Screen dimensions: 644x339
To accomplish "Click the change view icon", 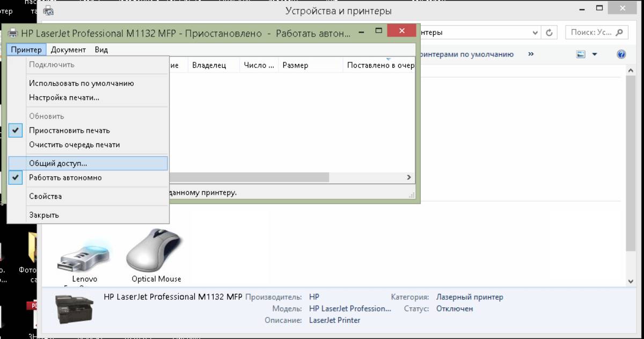I will click(x=580, y=54).
